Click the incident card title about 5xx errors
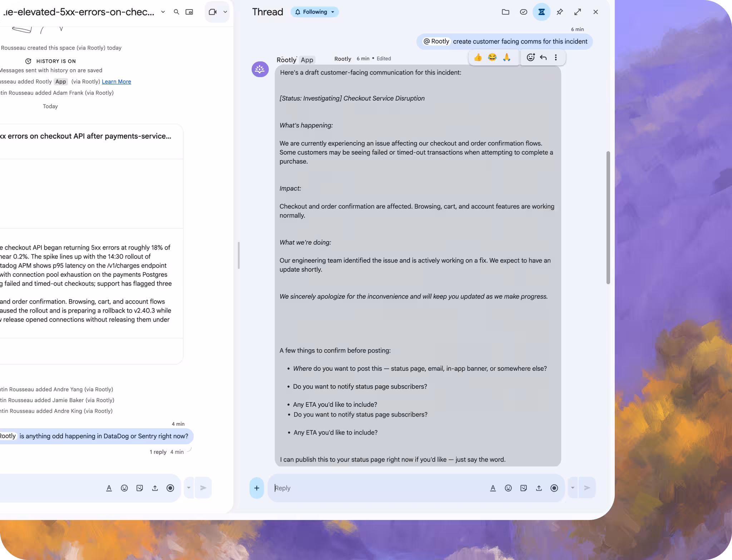This screenshot has width=732, height=560. tap(86, 136)
